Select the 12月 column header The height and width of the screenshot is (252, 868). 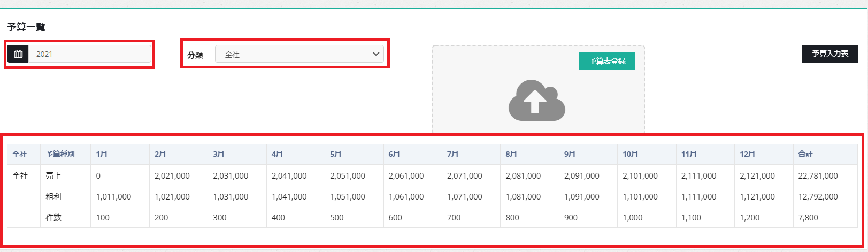[x=747, y=154]
